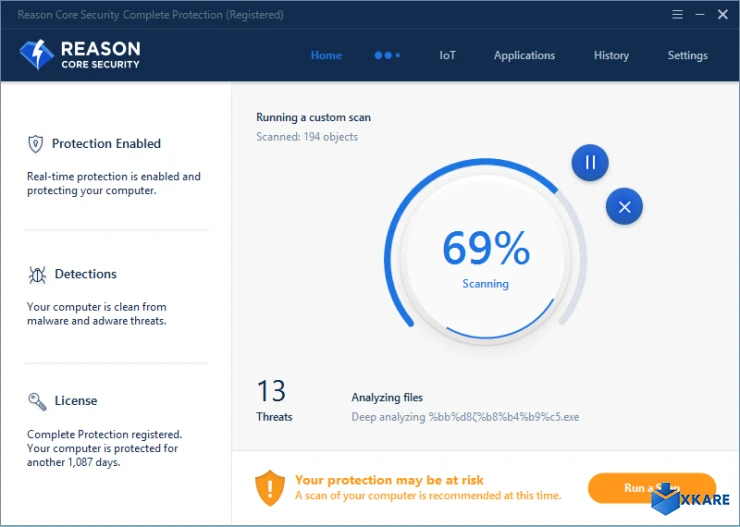
Task: Click the License key icon
Action: (37, 401)
